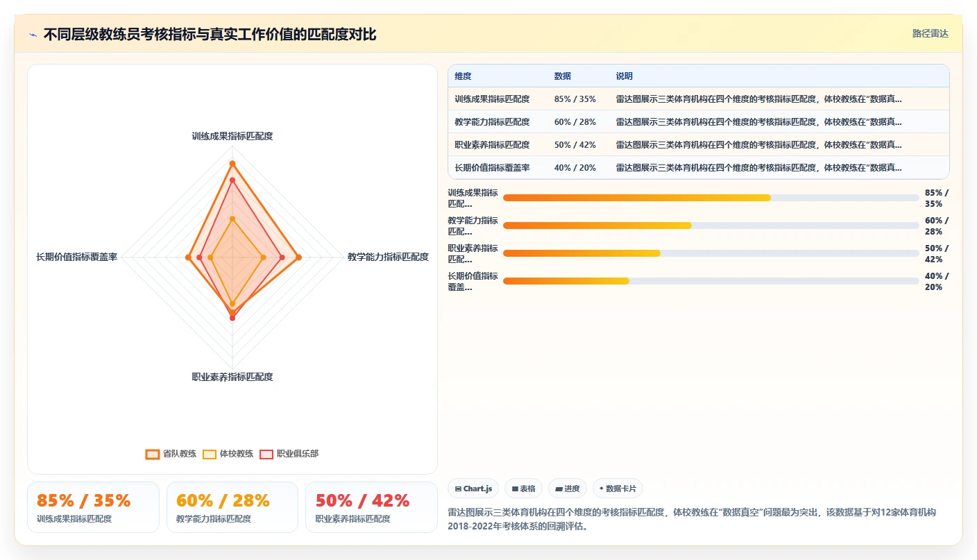Toggle 省队教练 legend series
977x560 pixels.
[171, 454]
